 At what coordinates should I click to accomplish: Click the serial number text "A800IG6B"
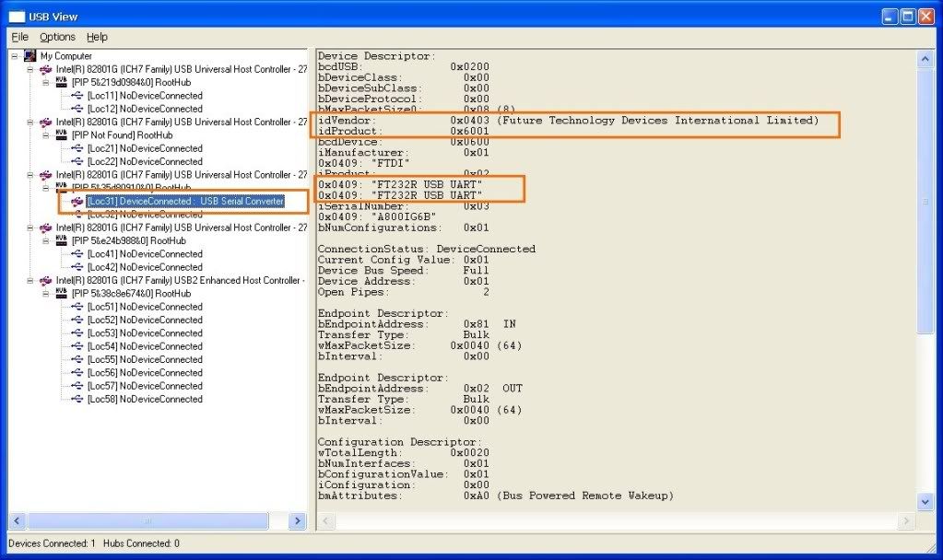click(x=404, y=217)
